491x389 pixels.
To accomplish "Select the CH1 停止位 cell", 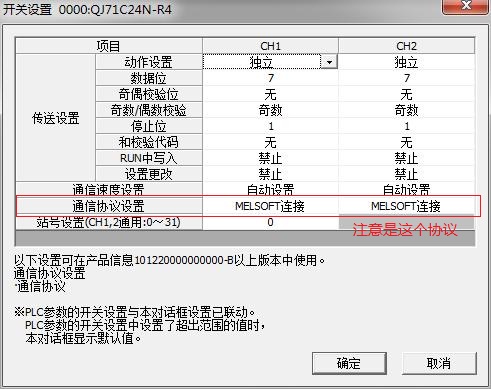I will coord(270,126).
